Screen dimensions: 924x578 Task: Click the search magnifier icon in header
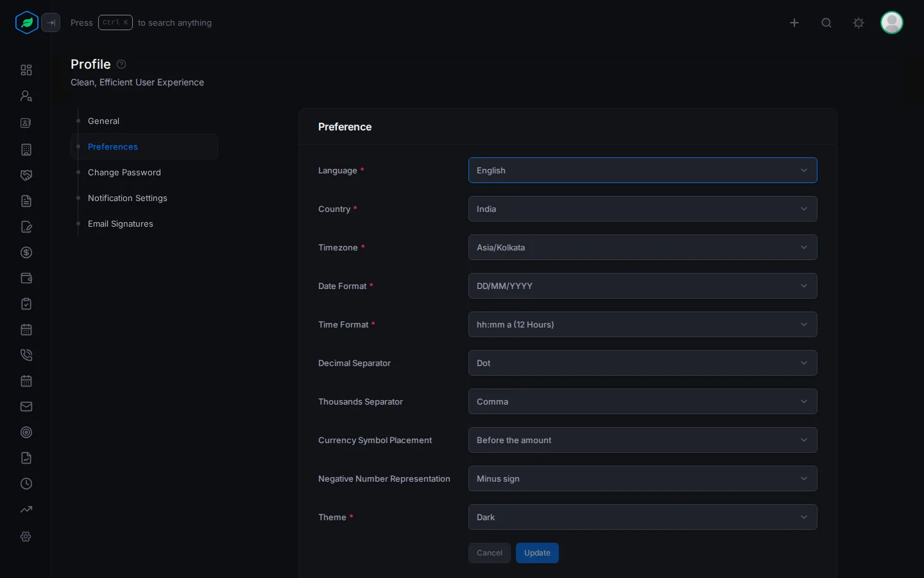pos(826,22)
